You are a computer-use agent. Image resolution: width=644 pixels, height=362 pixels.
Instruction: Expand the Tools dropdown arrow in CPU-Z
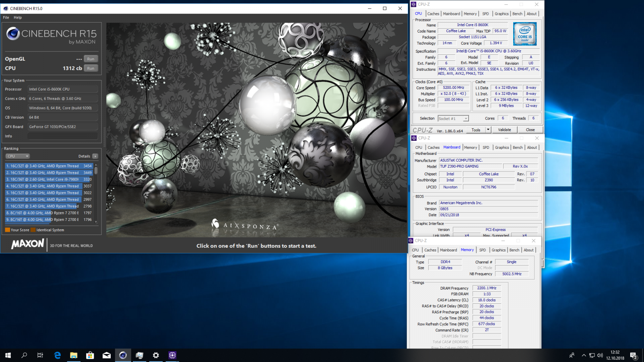[488, 130]
